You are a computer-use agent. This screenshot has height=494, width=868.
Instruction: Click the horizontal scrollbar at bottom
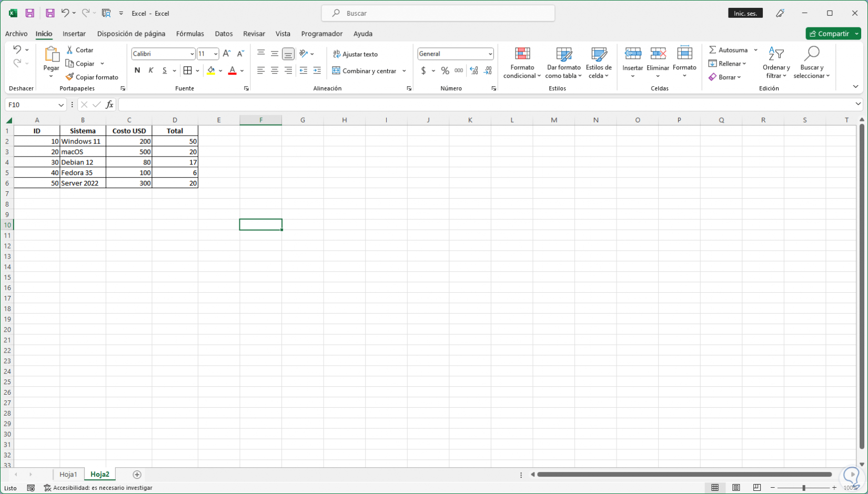tap(684, 475)
